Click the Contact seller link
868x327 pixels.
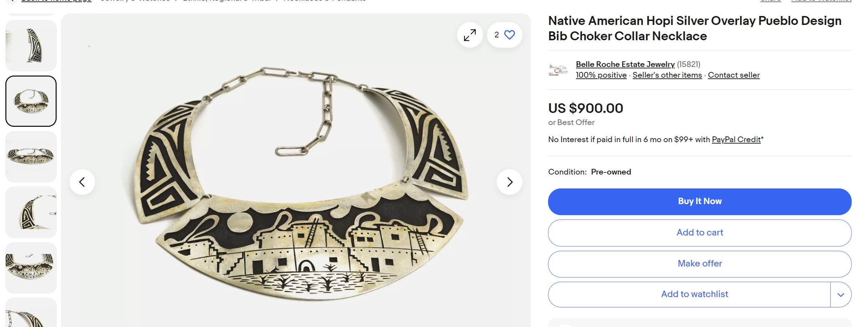tap(734, 75)
